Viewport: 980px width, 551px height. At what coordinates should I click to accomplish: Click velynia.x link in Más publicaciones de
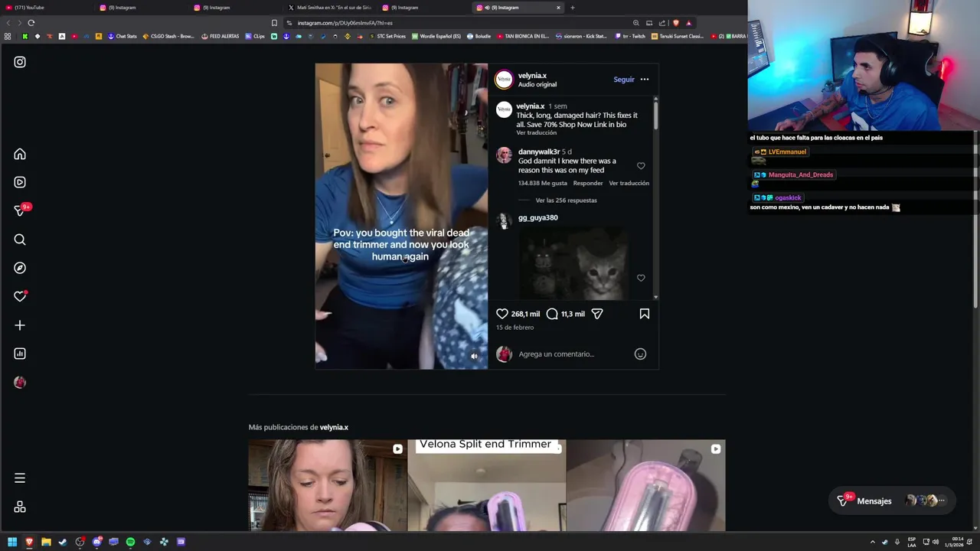pyautogui.click(x=334, y=427)
